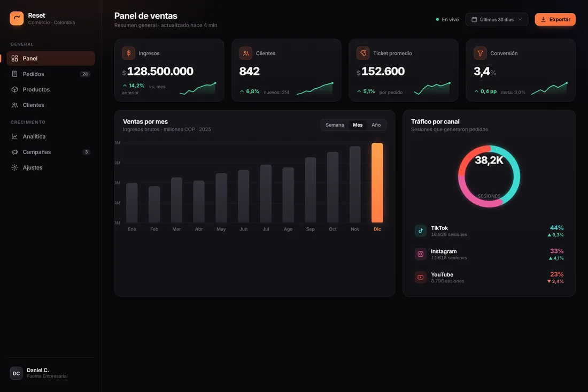This screenshot has height=392, width=588.
Task: Open Pedidos in the sidebar
Action: 51,74
